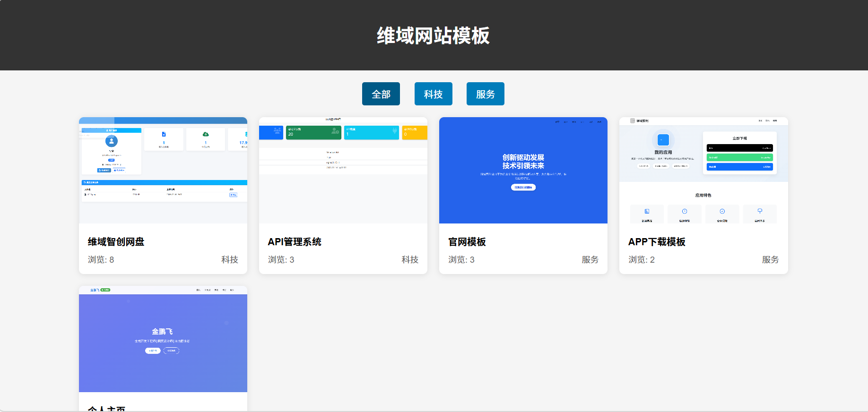The height and width of the screenshot is (412, 868).
Task: Click the 维域网站模板 page heading
Action: coord(434,35)
